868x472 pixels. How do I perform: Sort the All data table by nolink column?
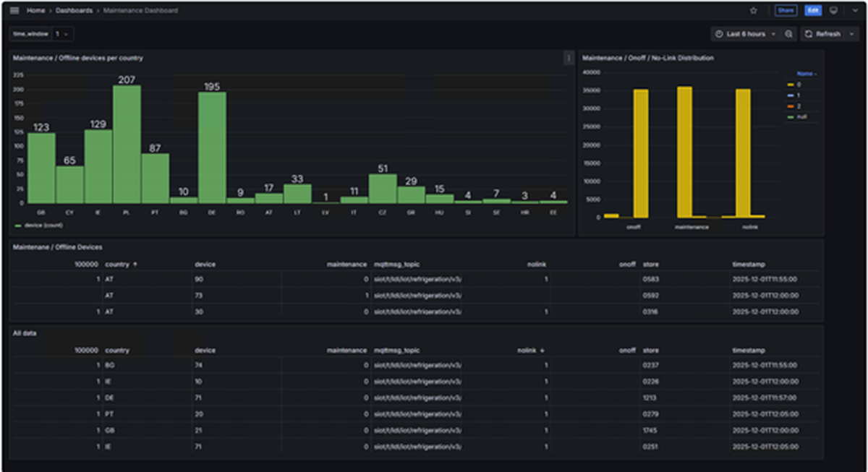tap(528, 351)
